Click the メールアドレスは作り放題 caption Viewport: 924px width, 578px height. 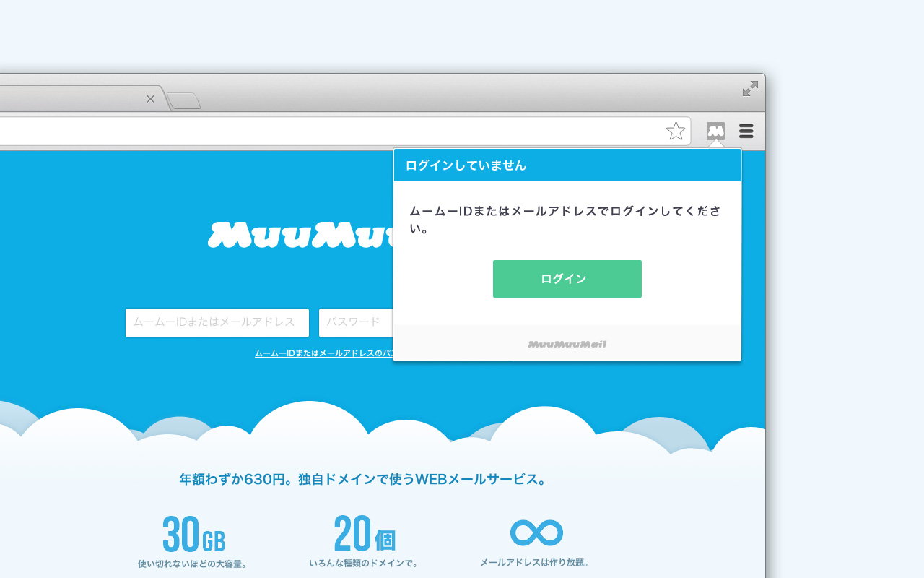tap(535, 563)
